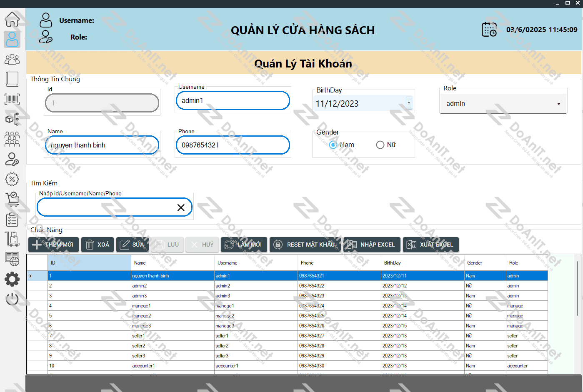Viewport: 583px width, 392px height.
Task: Select the Nam gender radio button
Action: 333,145
